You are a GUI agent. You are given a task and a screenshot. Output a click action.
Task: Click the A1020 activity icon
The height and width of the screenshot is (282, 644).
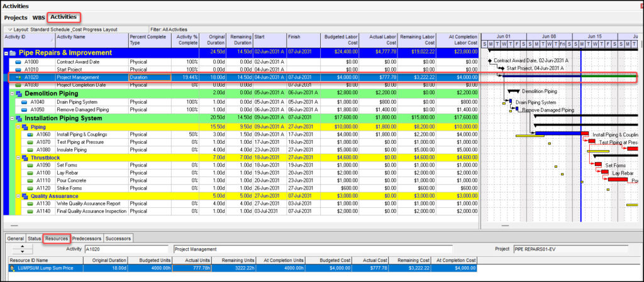(x=18, y=77)
